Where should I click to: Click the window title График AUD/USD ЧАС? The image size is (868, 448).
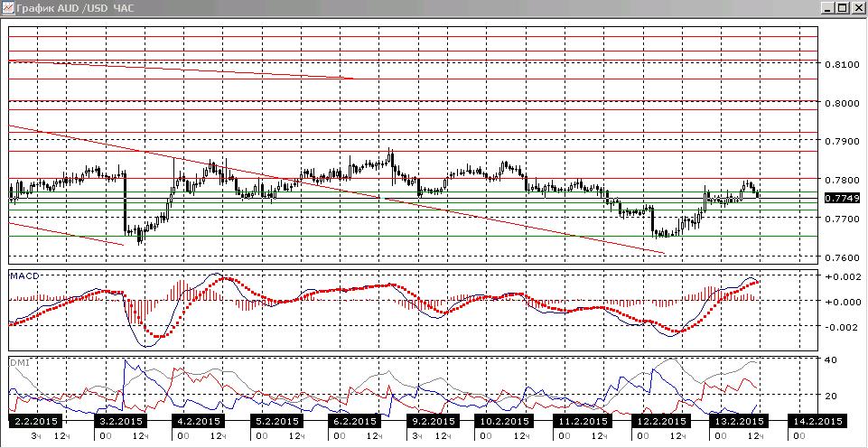click(x=74, y=8)
